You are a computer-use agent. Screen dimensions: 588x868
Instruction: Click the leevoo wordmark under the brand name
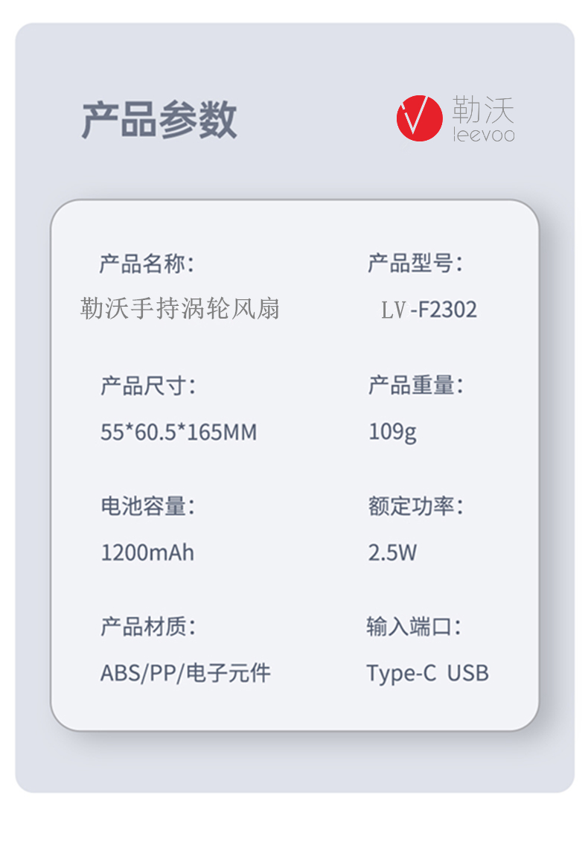(x=483, y=135)
